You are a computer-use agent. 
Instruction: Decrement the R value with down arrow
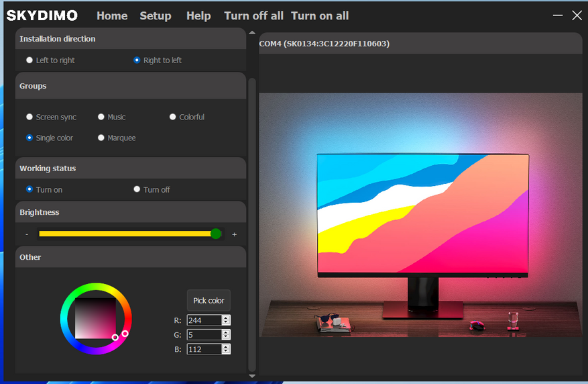(226, 322)
